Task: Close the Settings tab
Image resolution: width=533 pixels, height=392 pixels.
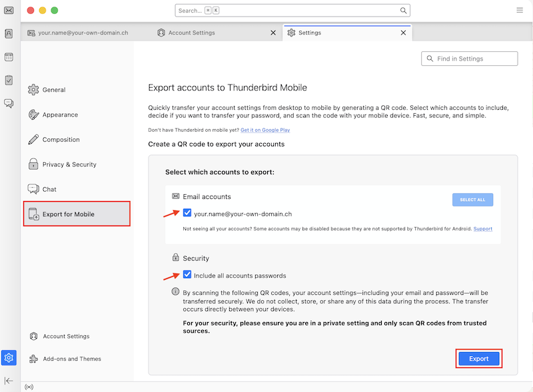Action: click(x=403, y=33)
